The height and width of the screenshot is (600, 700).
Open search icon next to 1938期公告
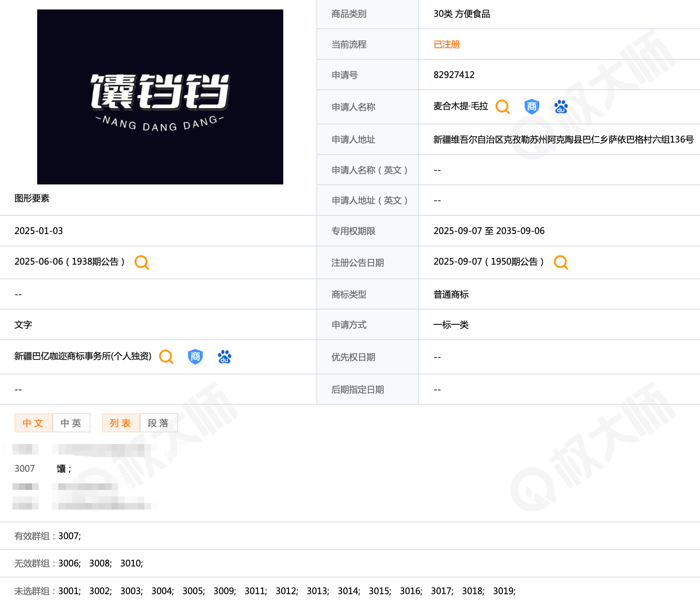(x=141, y=262)
